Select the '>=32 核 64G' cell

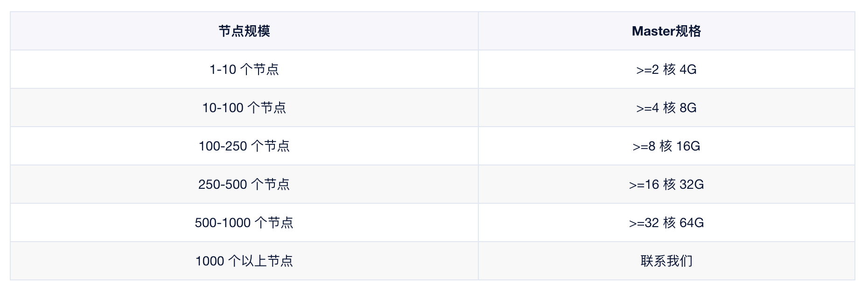pyautogui.click(x=666, y=223)
